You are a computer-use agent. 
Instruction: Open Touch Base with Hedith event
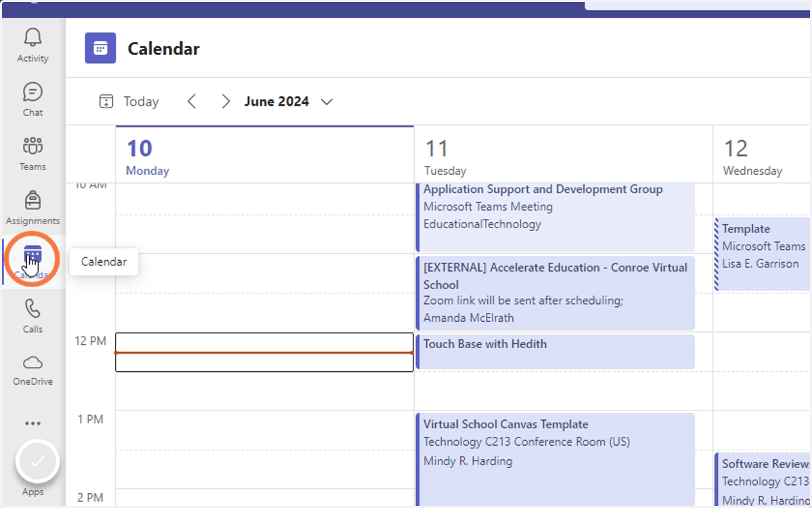tap(556, 352)
